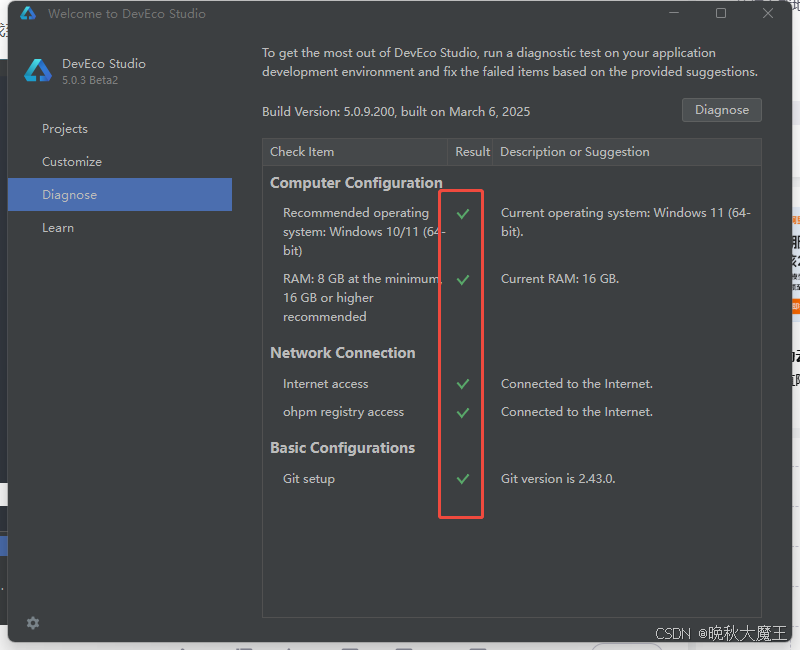Click Current operating system Windows 11 description
This screenshot has width=800, height=650.
click(x=626, y=222)
